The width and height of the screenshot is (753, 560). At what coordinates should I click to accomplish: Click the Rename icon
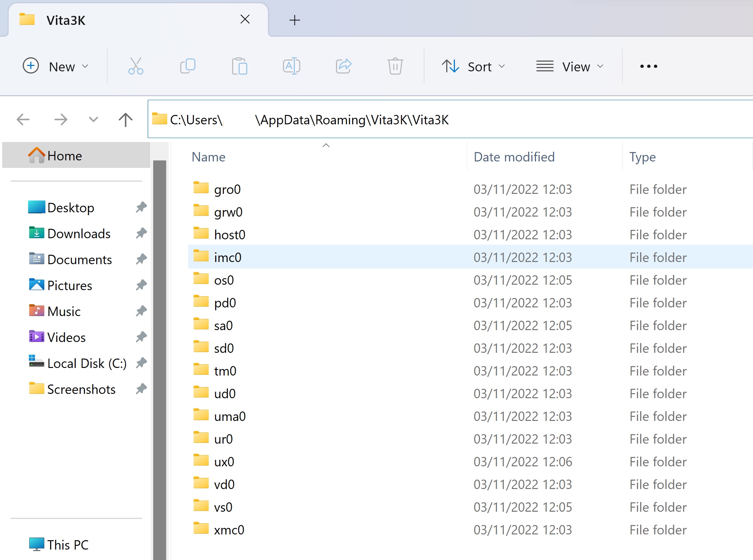(291, 66)
